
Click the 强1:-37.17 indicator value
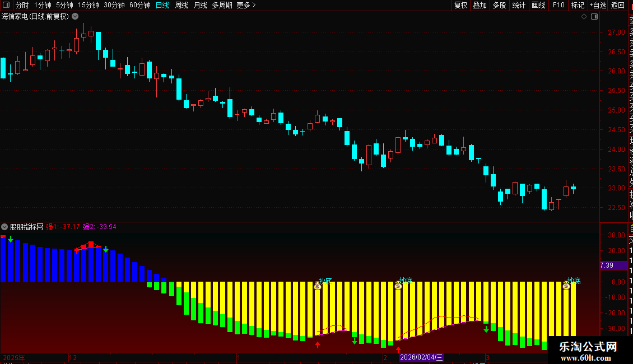click(63, 227)
